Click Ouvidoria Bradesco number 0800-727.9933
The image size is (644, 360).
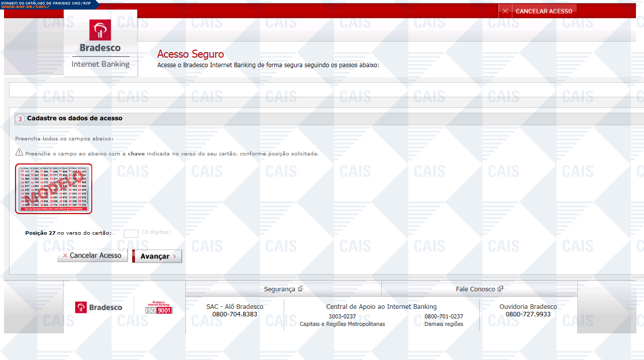[528, 314]
